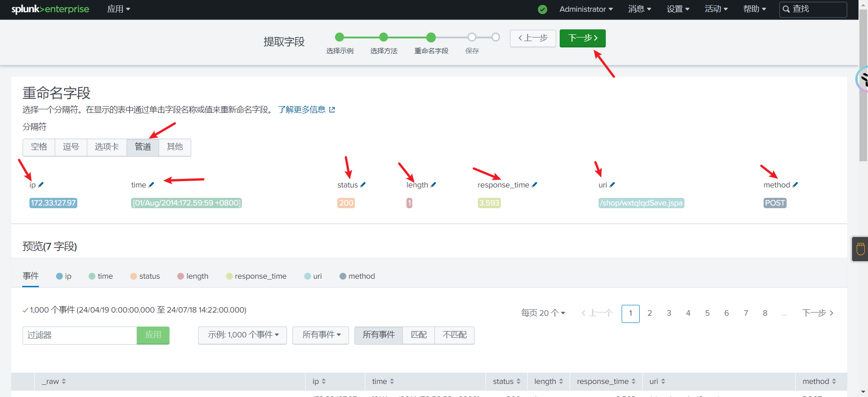The height and width of the screenshot is (397, 868).
Task: Click the edit pencil next to uri
Action: pyautogui.click(x=612, y=185)
